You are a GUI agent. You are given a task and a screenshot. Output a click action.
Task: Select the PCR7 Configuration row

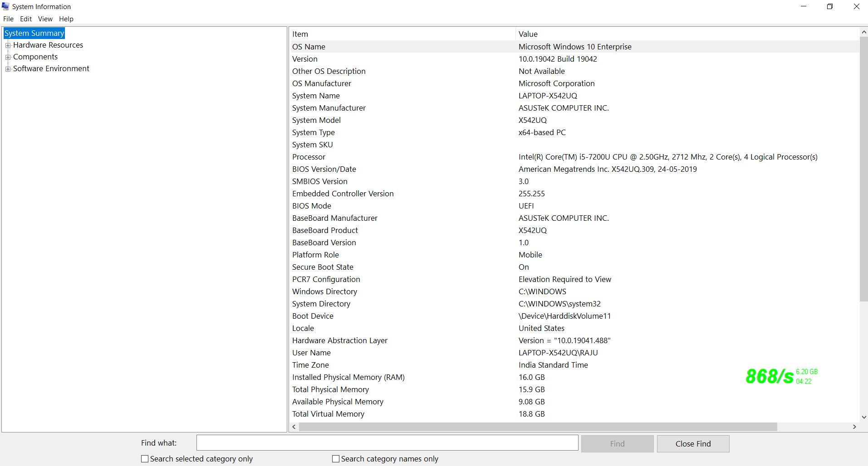click(574, 279)
